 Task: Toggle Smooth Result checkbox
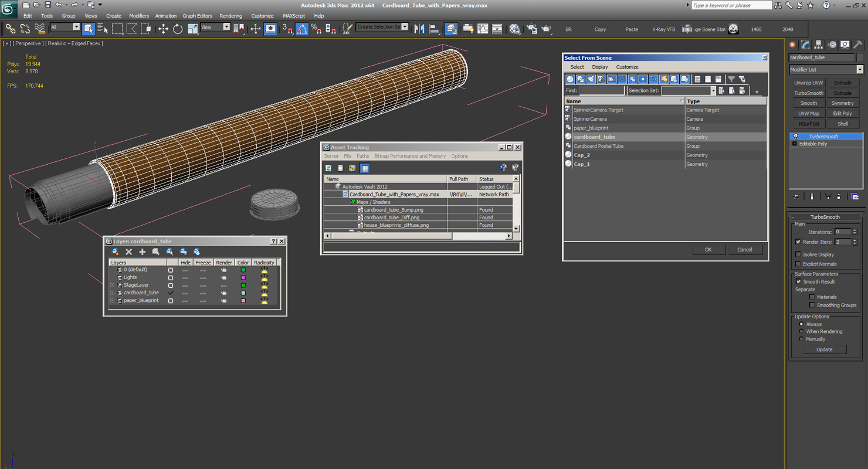pyautogui.click(x=798, y=281)
